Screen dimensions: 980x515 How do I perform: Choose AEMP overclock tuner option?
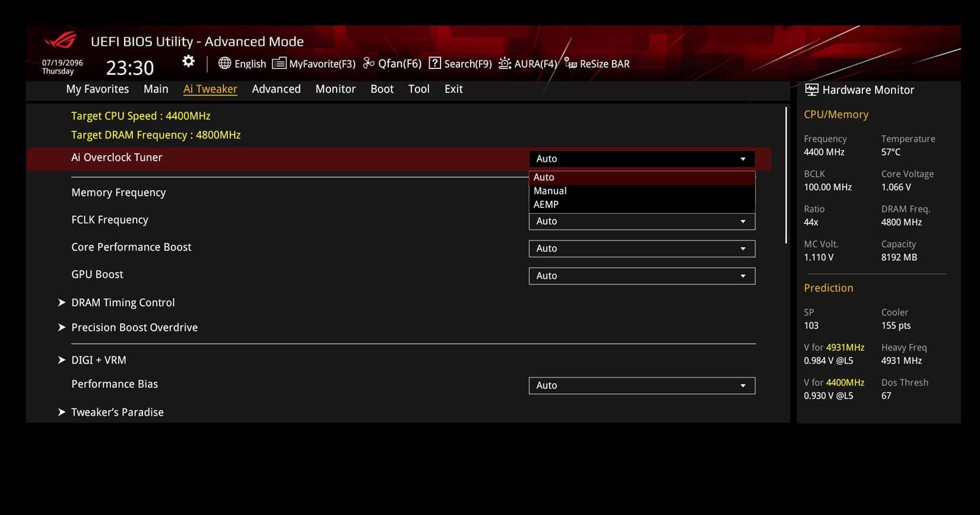546,204
